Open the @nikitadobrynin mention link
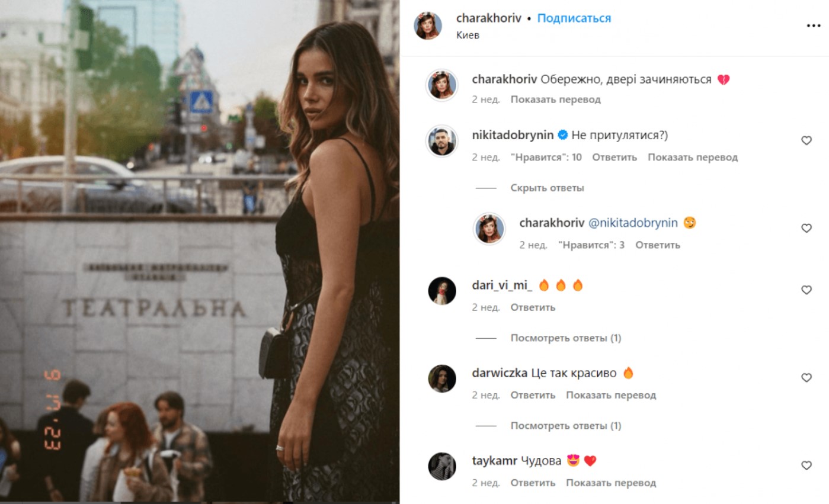This screenshot has height=504, width=829. pos(632,223)
